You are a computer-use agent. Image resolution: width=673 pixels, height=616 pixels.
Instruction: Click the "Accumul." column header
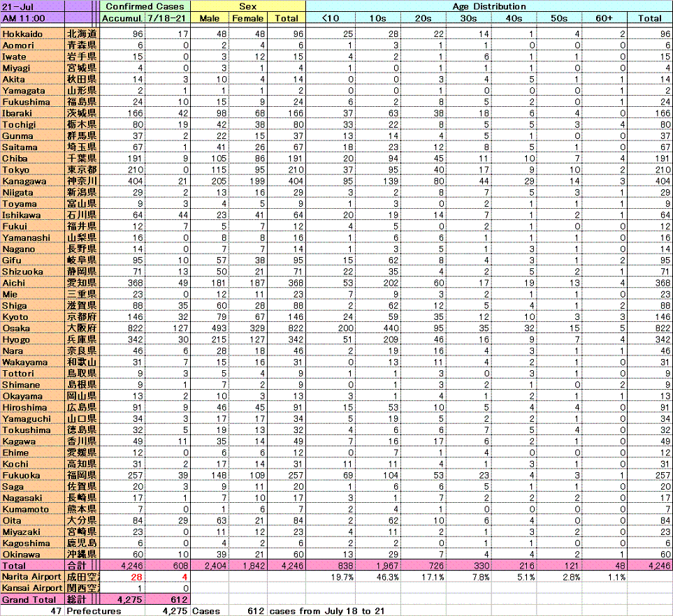point(122,17)
